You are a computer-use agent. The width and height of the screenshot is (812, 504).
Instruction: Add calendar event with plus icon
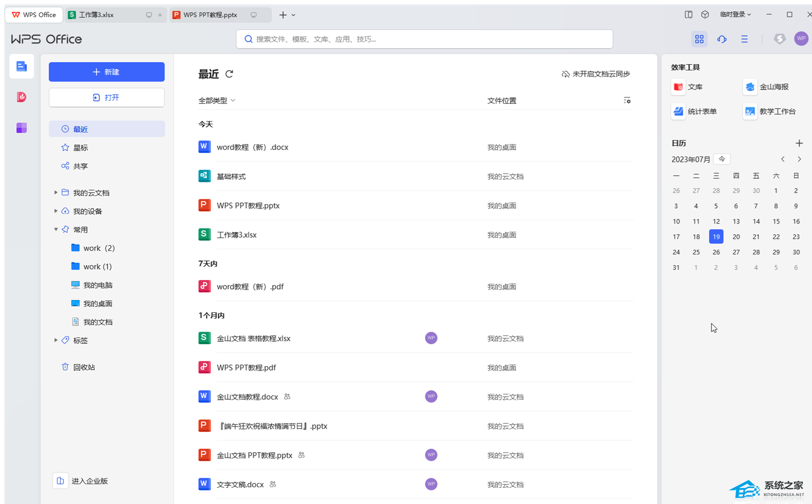[799, 143]
